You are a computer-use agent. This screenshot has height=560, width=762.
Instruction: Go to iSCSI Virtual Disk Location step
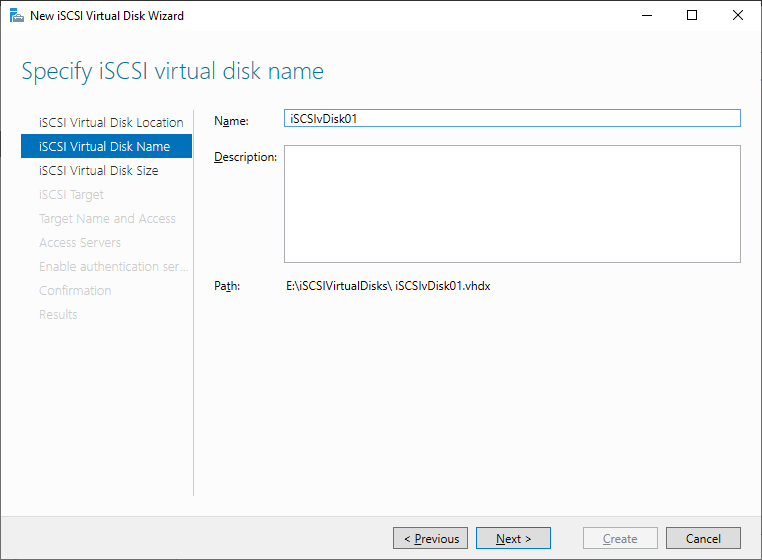pos(111,122)
